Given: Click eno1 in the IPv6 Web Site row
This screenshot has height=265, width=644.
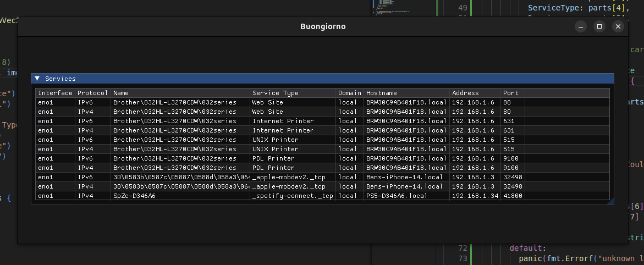Looking at the screenshot, I should tap(46, 102).
